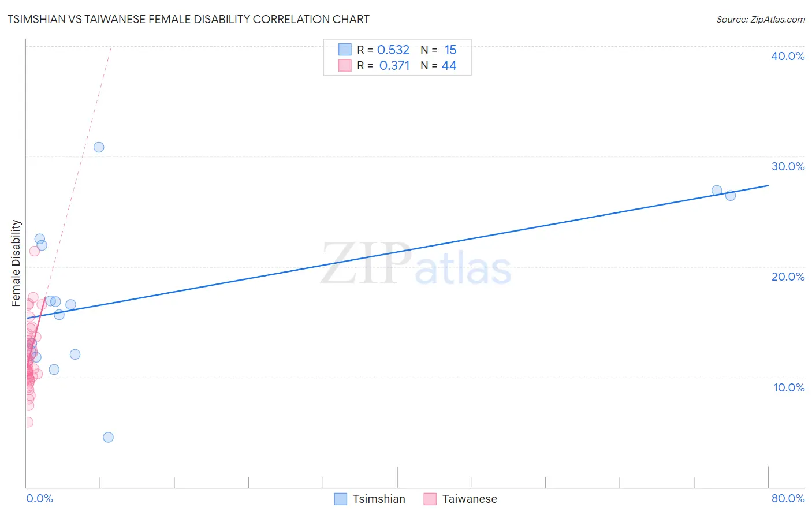Click the N = 44 sample count
The height and width of the screenshot is (515, 812).
449,65
